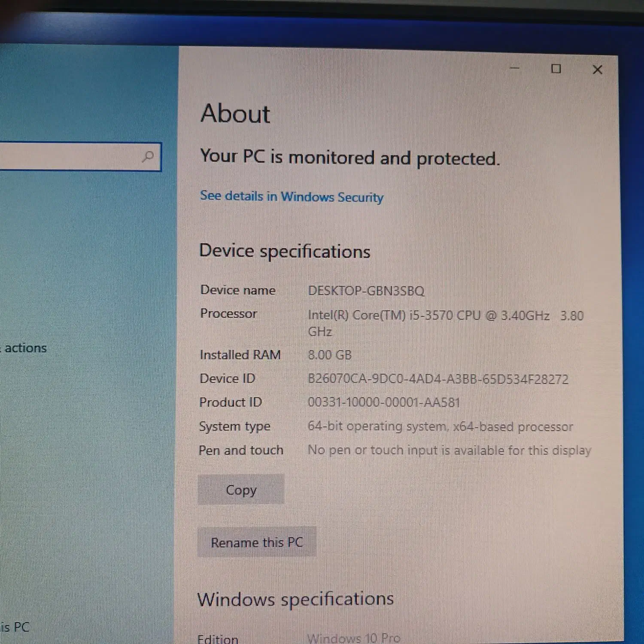Viewport: 644px width, 644px height.
Task: Select the sidebar item ending in 'is PC'
Action: 15,627
